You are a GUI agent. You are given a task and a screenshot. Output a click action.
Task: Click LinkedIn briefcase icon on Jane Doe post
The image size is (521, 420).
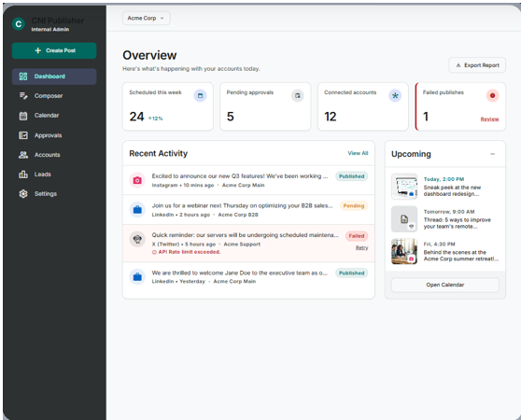137,276
